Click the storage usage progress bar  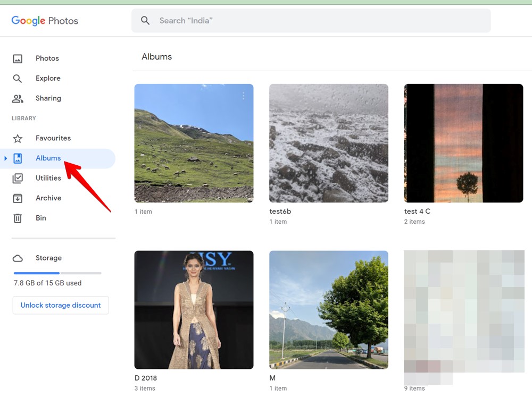[56, 273]
